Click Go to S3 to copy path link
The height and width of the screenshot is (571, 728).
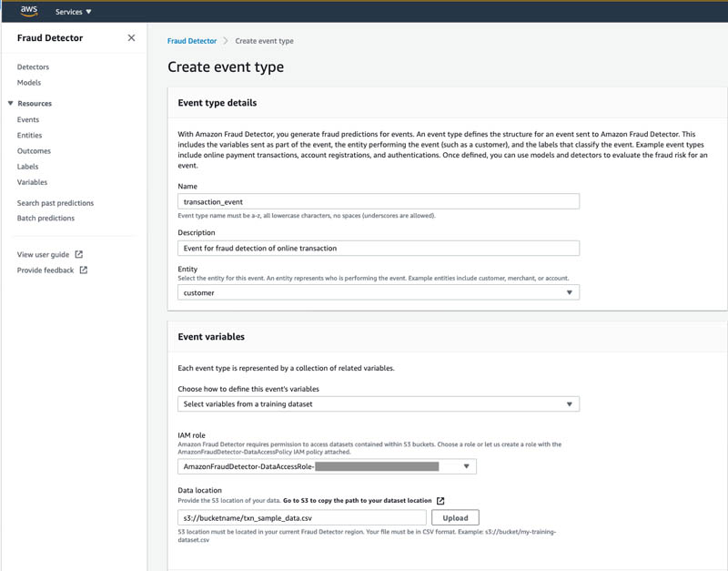point(357,500)
